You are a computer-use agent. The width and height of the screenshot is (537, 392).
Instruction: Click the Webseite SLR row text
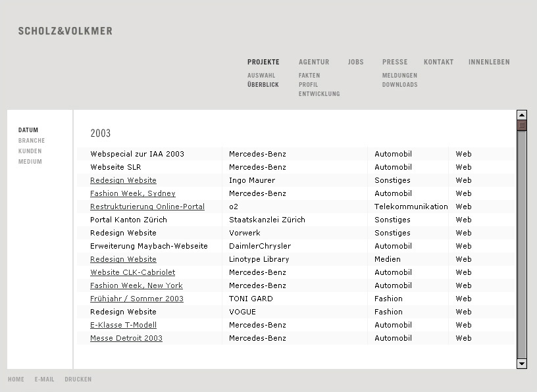pos(115,167)
